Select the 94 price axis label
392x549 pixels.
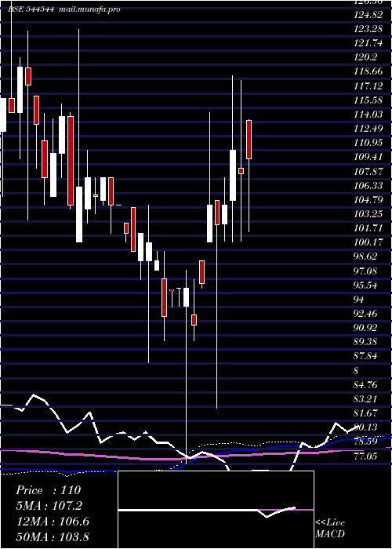pos(359,299)
